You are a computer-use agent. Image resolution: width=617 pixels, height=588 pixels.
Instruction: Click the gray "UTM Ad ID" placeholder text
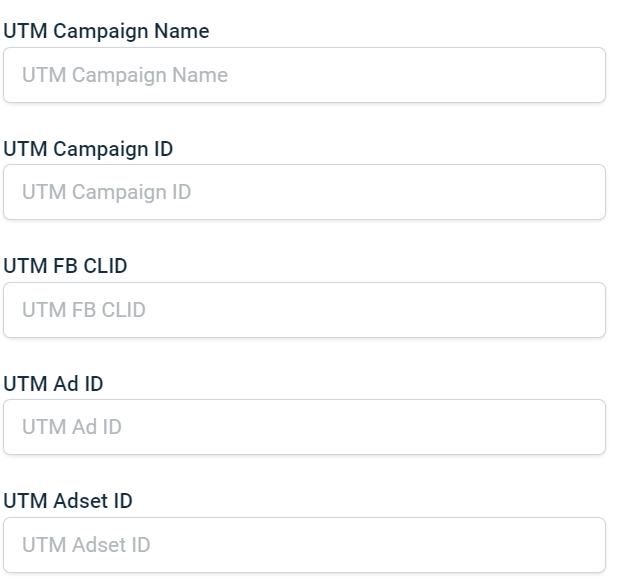point(72,427)
